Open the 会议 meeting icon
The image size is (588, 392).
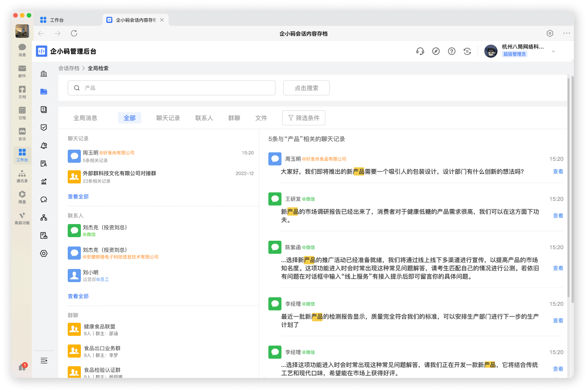pyautogui.click(x=22, y=134)
